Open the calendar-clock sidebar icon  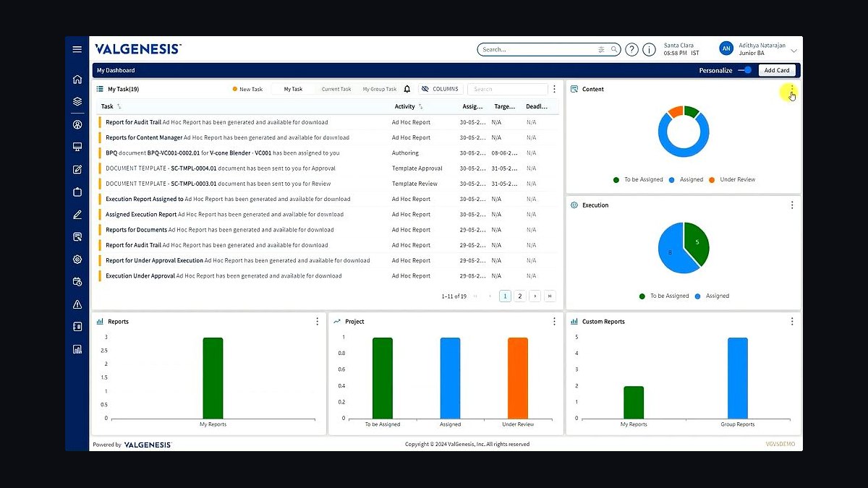[x=77, y=282]
